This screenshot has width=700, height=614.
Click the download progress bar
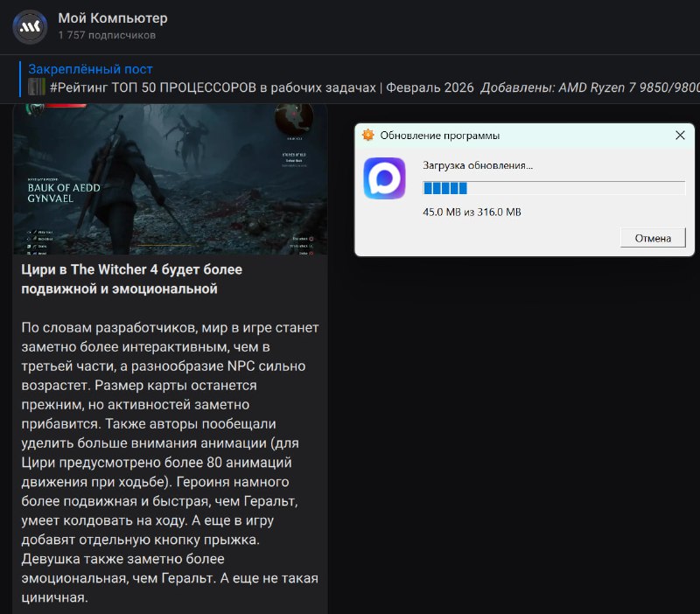(553, 188)
